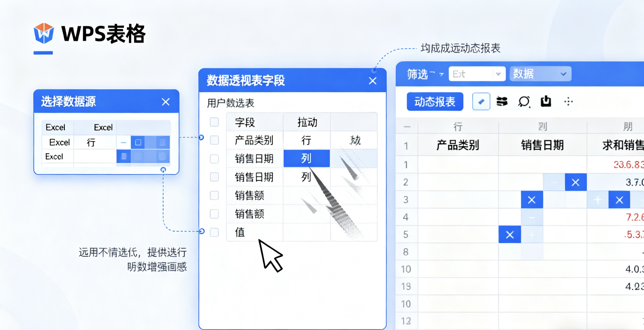The image size is (644, 330).
Task: Expand the filter value combo box
Action: click(499, 73)
